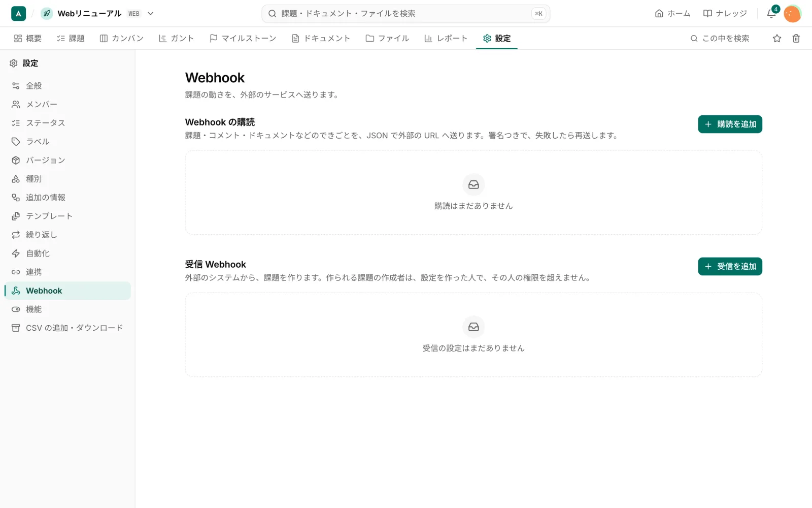Viewport: 812px width, 508px height.
Task: Open the ドキュメント tab
Action: [x=321, y=38]
